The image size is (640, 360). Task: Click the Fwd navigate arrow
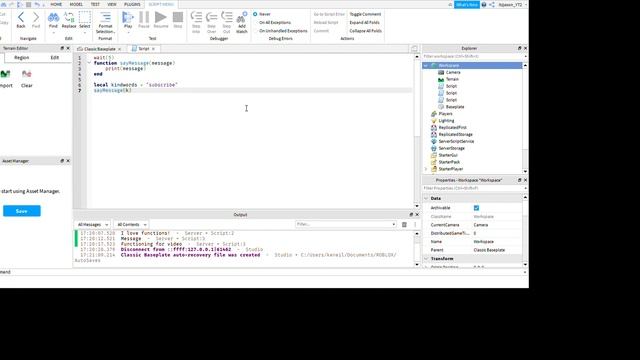coord(36,17)
